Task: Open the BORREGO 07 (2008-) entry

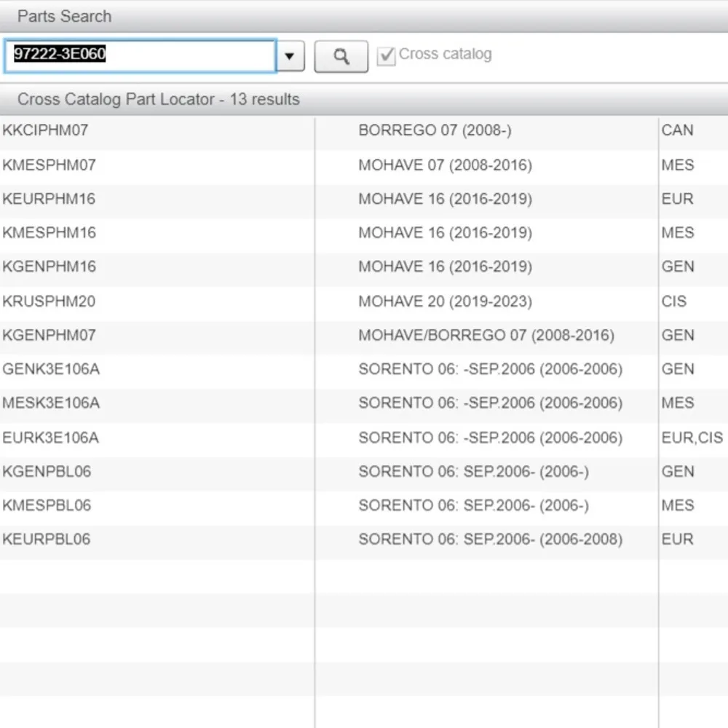Action: [435, 130]
